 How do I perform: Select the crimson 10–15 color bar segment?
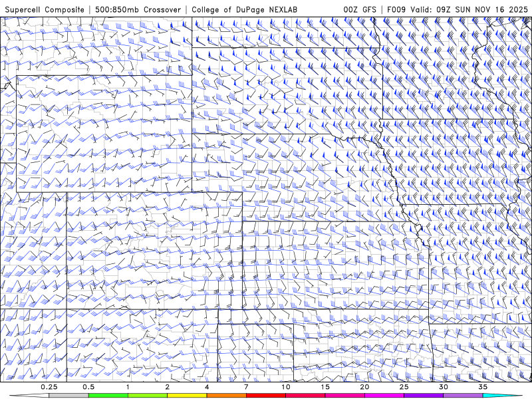coord(305,396)
